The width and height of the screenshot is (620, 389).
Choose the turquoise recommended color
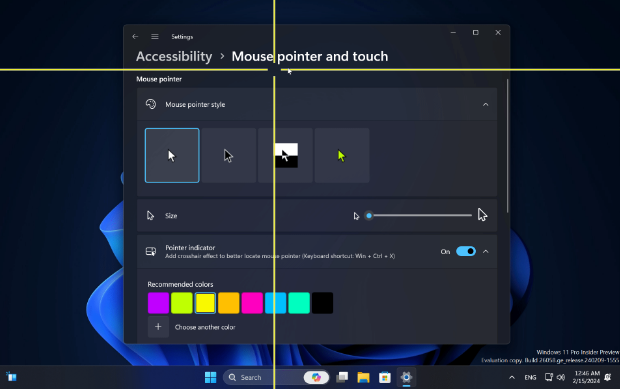pyautogui.click(x=299, y=303)
